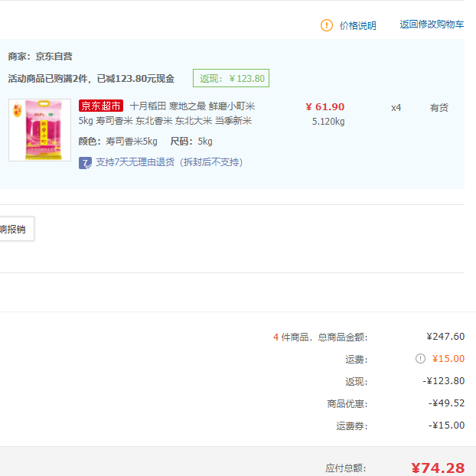476x476 pixels.
Task: Select the -¥15.00 shipping coupon value
Action: tap(446, 425)
